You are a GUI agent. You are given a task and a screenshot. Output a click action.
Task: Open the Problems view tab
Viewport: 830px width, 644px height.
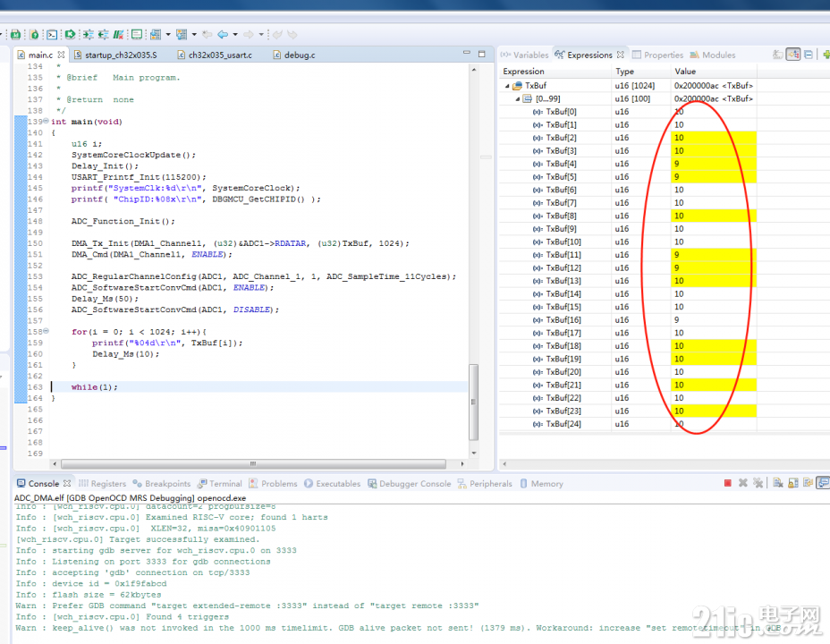273,484
